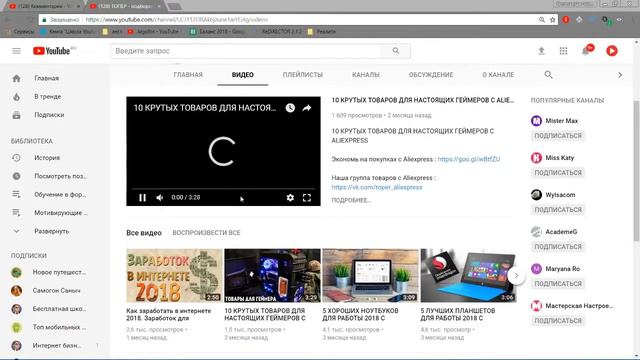Open the 5 хороших ноутбуков thumbnail
The height and width of the screenshot is (360, 640).
[x=370, y=276]
